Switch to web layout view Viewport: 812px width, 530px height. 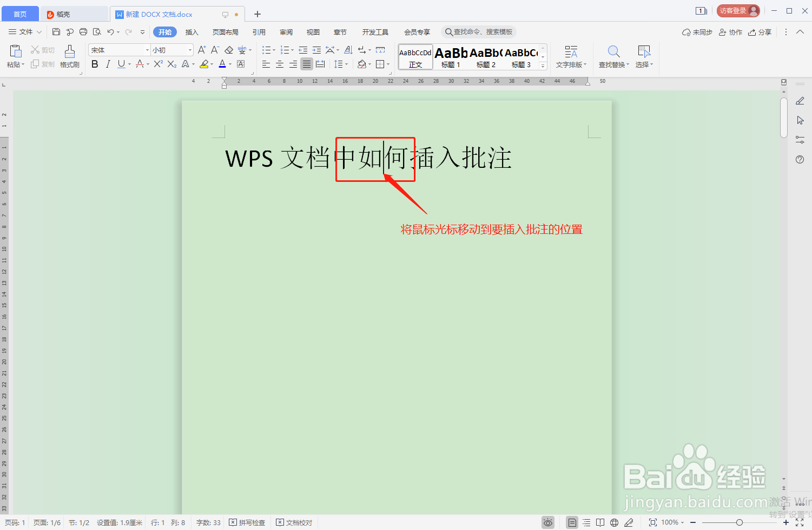[615, 522]
